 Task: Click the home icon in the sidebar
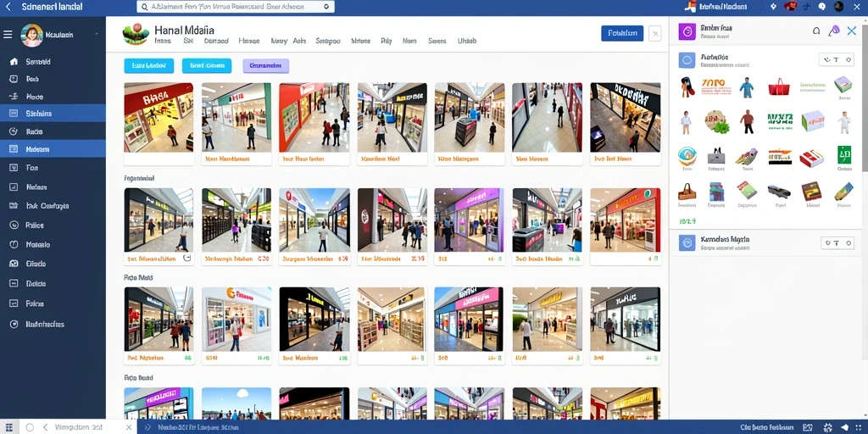(x=14, y=61)
